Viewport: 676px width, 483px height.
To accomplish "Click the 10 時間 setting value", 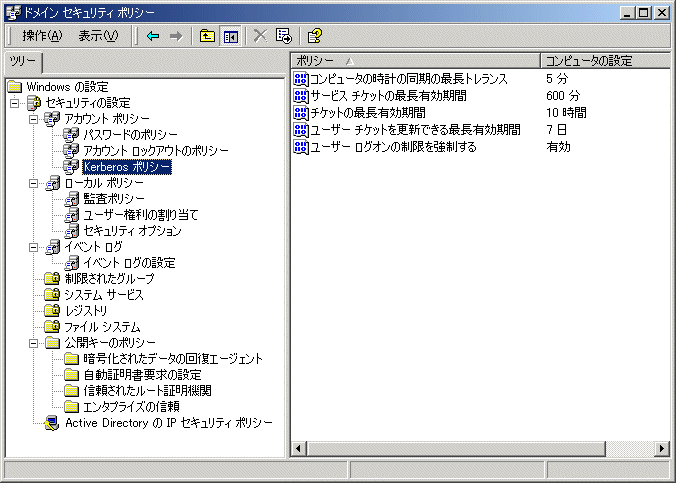I will 566,113.
